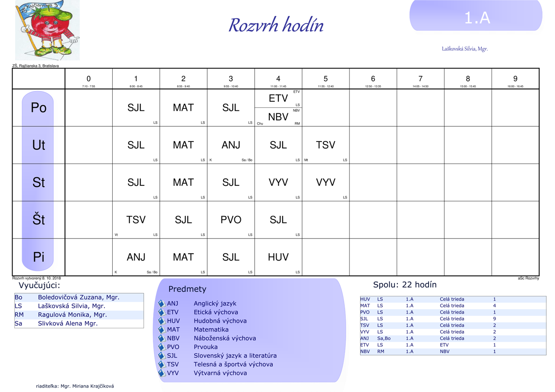Click subject name Hudobná výchova
Screen dimensions: 555x392
tap(220, 321)
